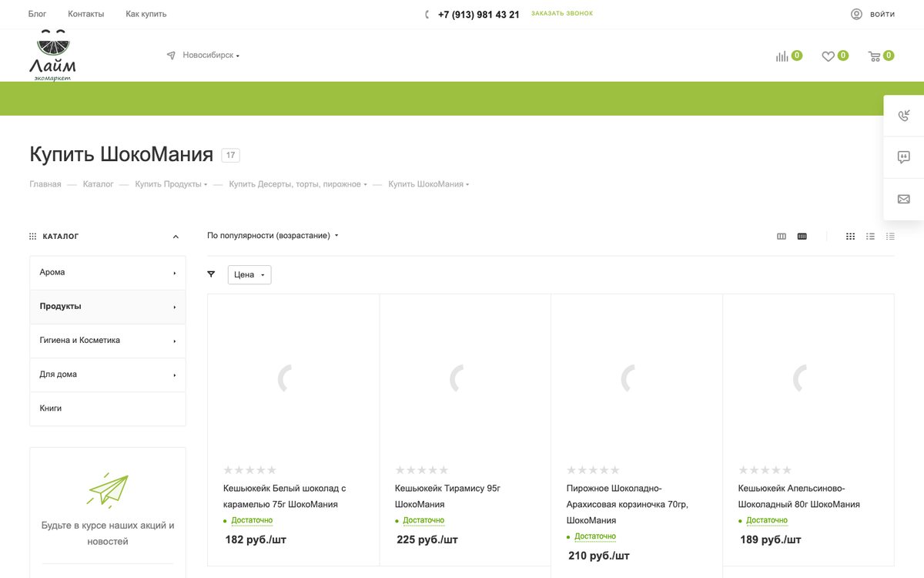The height and width of the screenshot is (578, 924).
Task: Open the shopping cart icon
Action: [x=874, y=56]
